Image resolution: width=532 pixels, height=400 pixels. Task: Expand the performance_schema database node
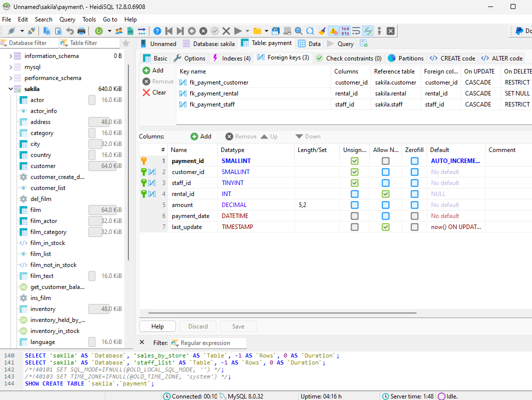(x=10, y=78)
